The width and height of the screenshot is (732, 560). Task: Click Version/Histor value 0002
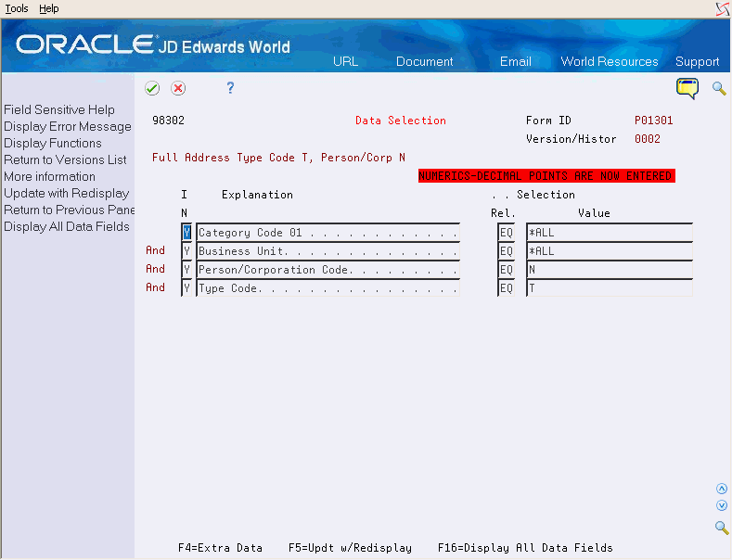(647, 139)
